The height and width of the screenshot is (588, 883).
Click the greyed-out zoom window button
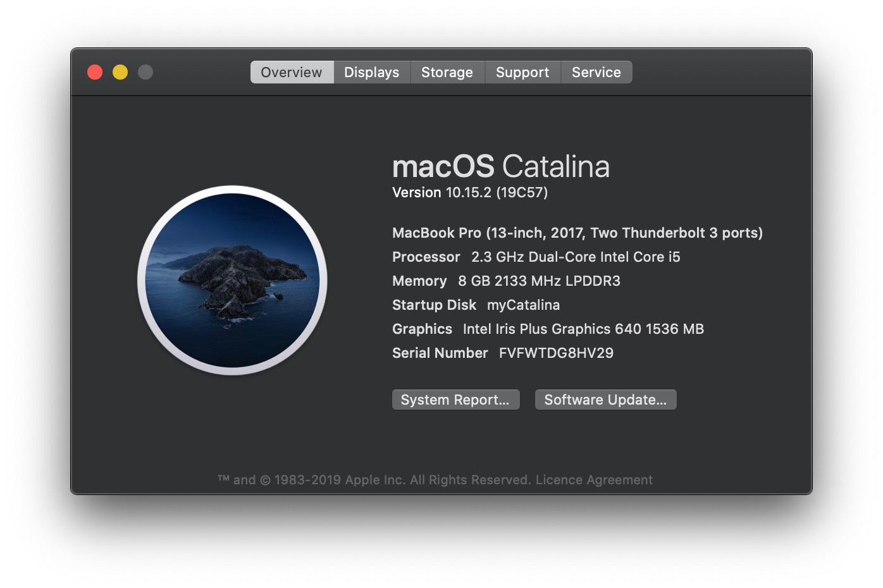click(x=145, y=72)
